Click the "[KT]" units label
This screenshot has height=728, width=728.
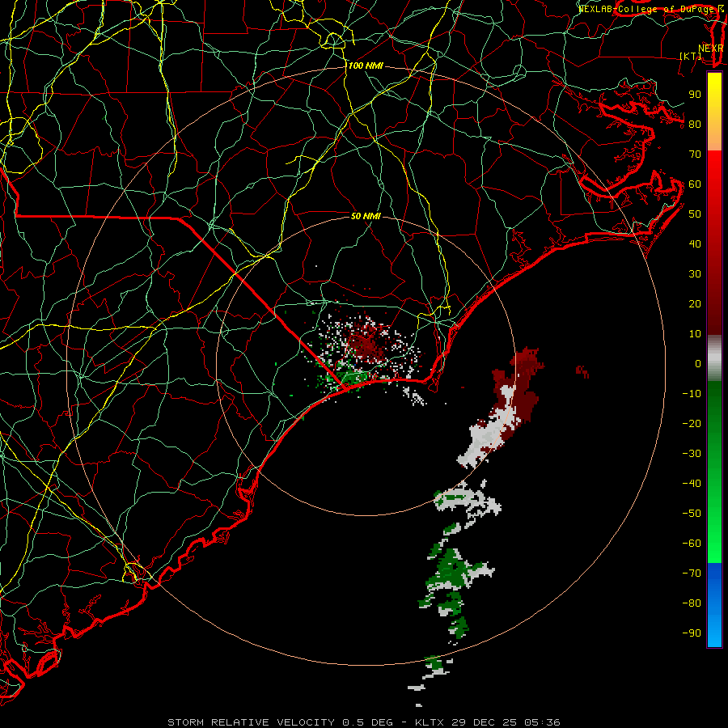pos(691,56)
